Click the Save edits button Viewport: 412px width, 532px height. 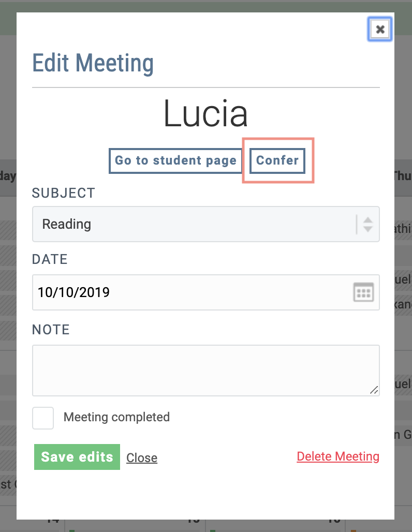tap(77, 457)
